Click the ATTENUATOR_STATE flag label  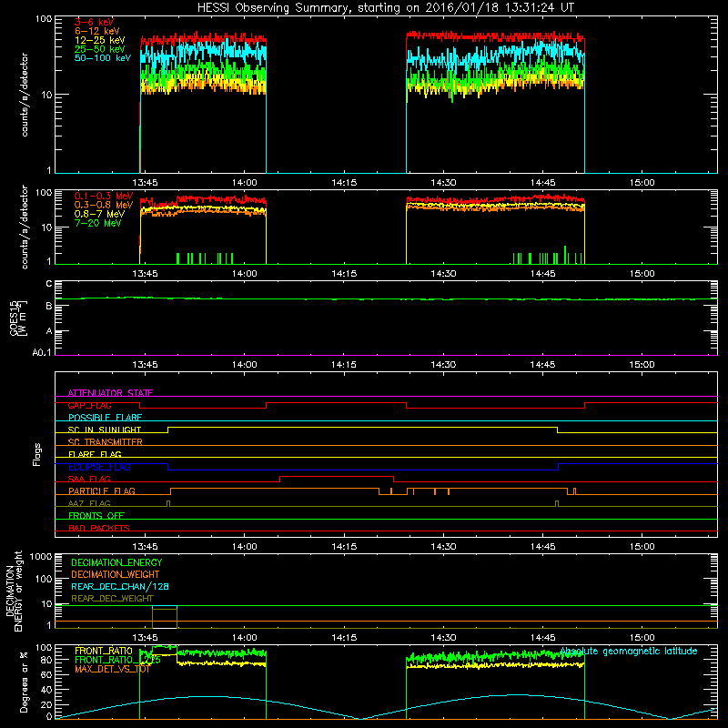coord(110,393)
